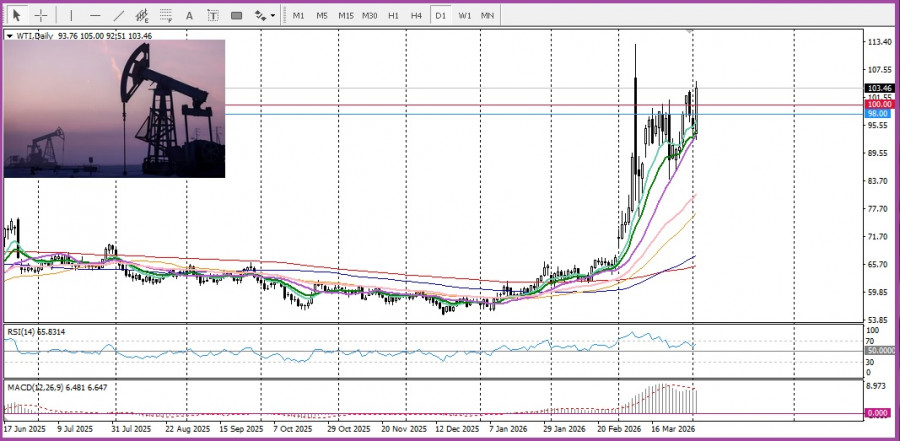Draw a vertical line tool
The width and height of the screenshot is (900, 441).
pos(71,16)
